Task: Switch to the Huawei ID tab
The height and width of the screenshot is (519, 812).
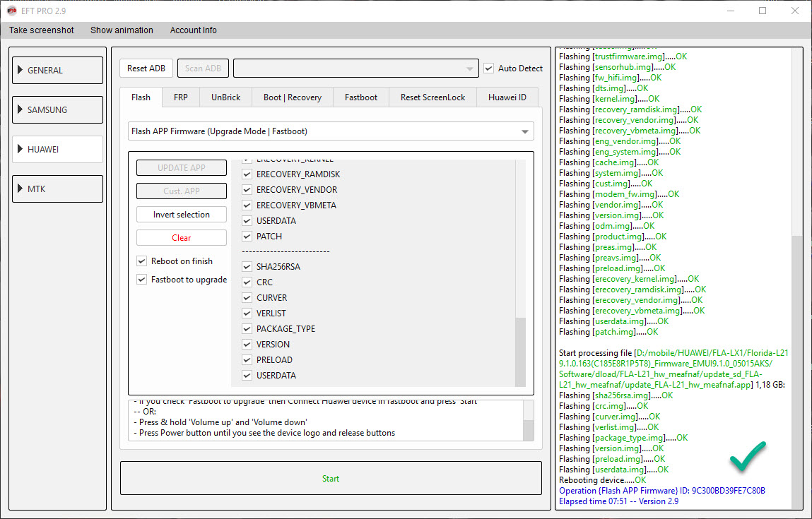Action: coord(507,97)
